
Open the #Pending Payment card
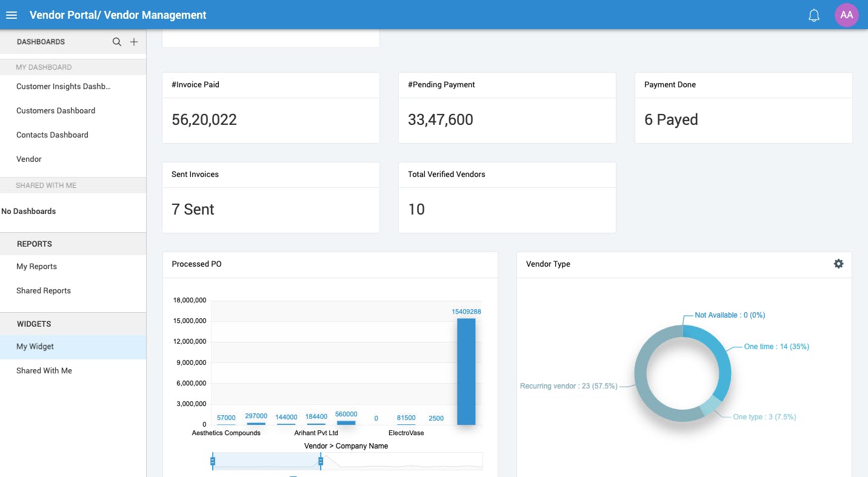tap(507, 108)
